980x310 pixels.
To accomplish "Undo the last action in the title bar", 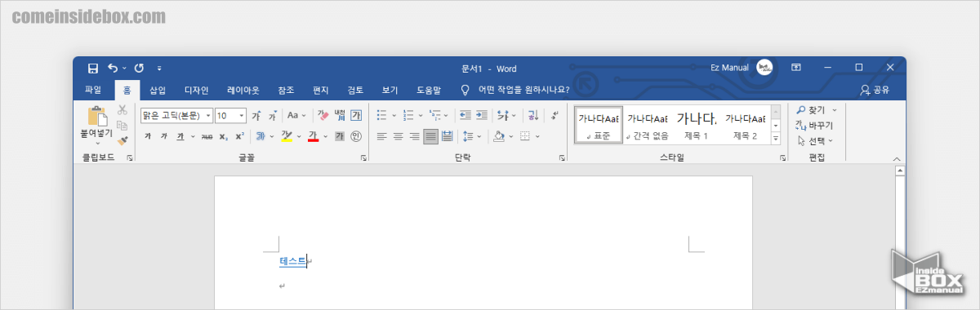I will coord(113,69).
